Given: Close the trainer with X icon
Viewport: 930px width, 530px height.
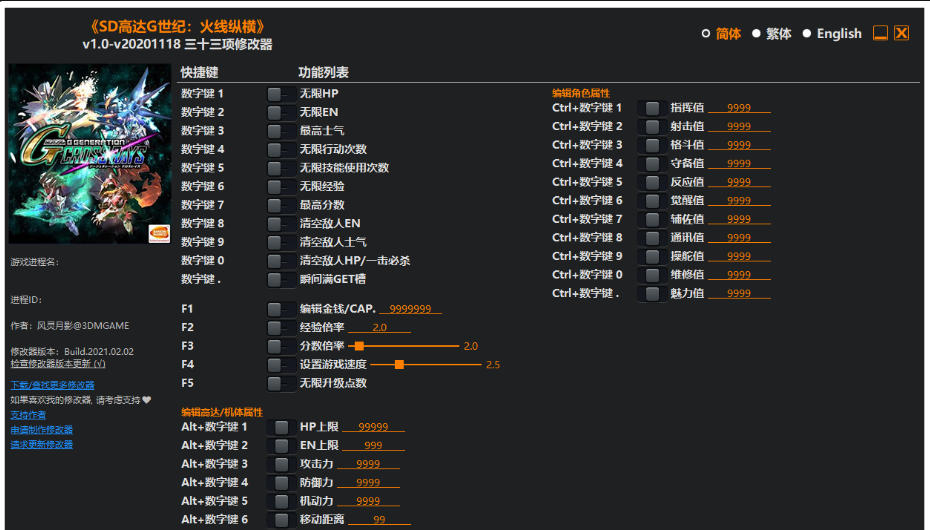Looking at the screenshot, I should pos(902,33).
